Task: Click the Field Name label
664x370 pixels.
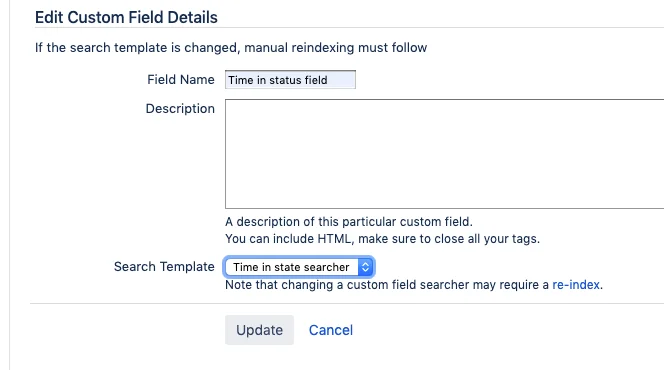Action: (x=181, y=80)
